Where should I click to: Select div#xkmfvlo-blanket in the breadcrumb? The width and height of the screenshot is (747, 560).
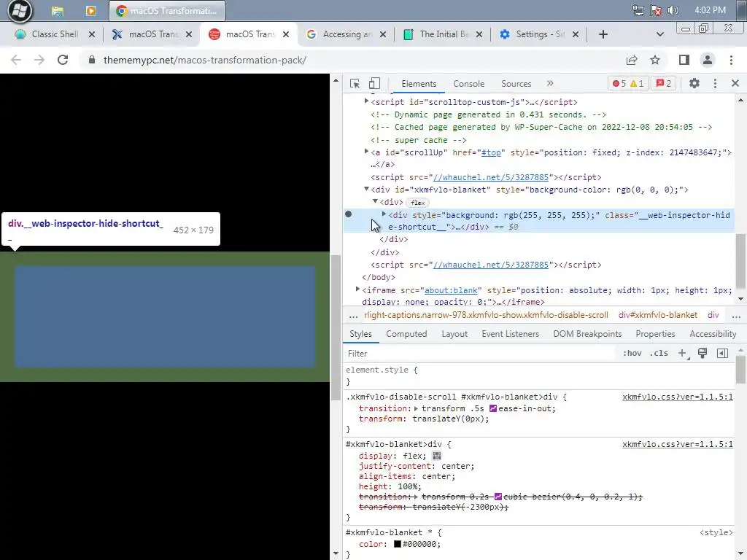[x=657, y=315]
